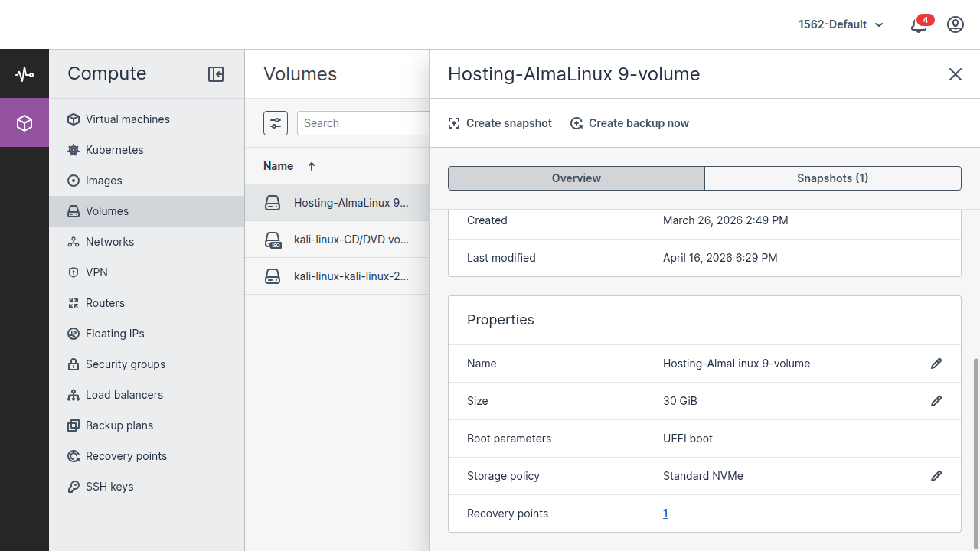Viewport: 980px width, 551px height.
Task: Click the details panel vertical scrollbar
Action: (x=975, y=452)
